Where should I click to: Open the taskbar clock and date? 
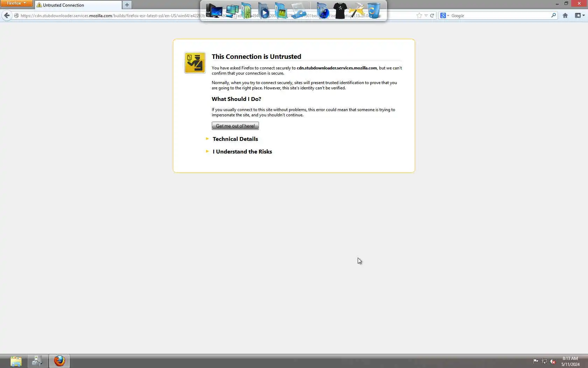click(x=570, y=361)
